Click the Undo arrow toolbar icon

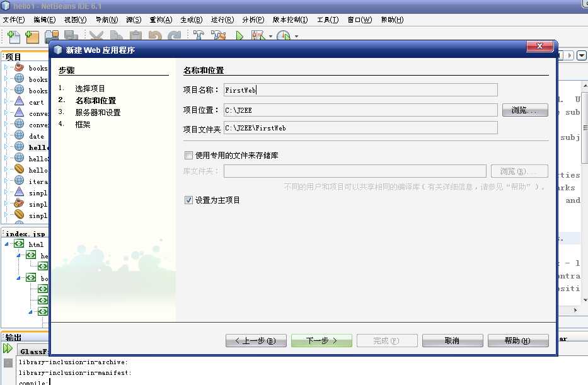[155, 36]
